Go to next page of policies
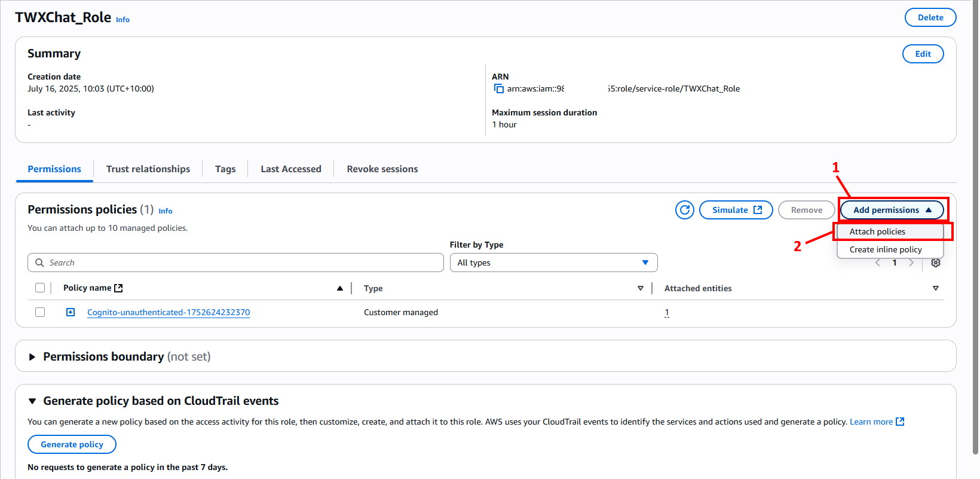 pyautogui.click(x=911, y=263)
